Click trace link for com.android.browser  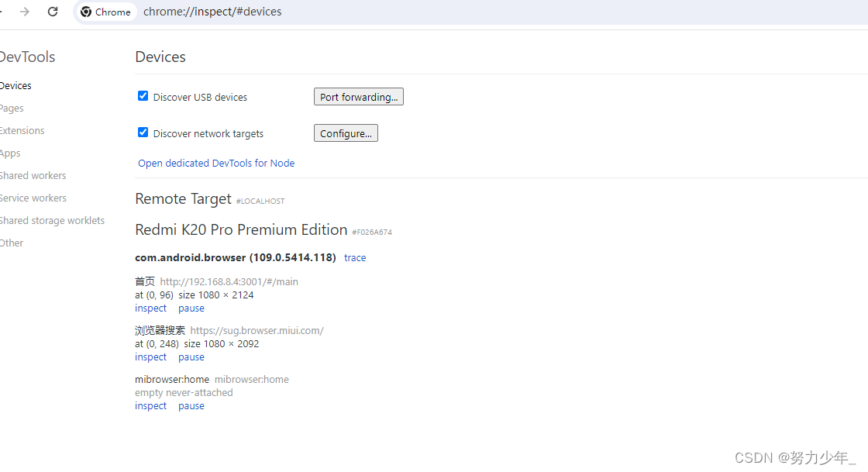click(x=355, y=258)
